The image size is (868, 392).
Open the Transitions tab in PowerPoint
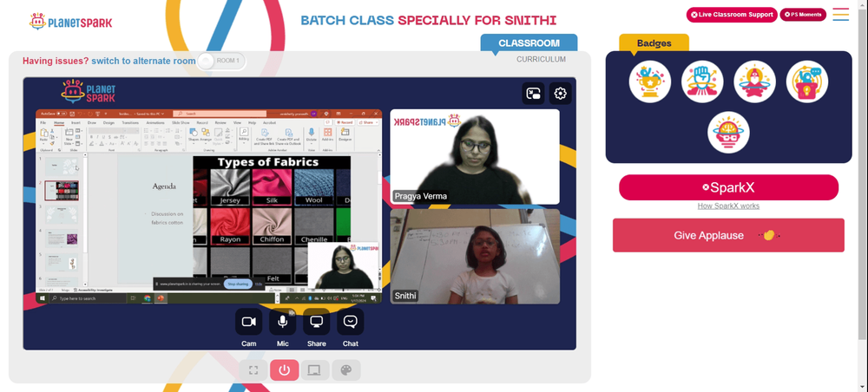tap(130, 123)
